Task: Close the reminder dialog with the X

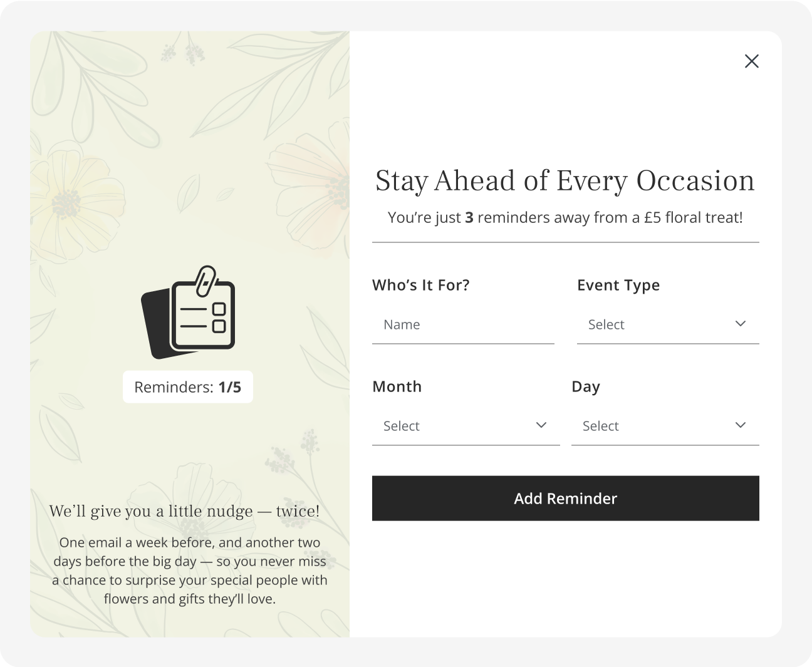Action: click(751, 61)
